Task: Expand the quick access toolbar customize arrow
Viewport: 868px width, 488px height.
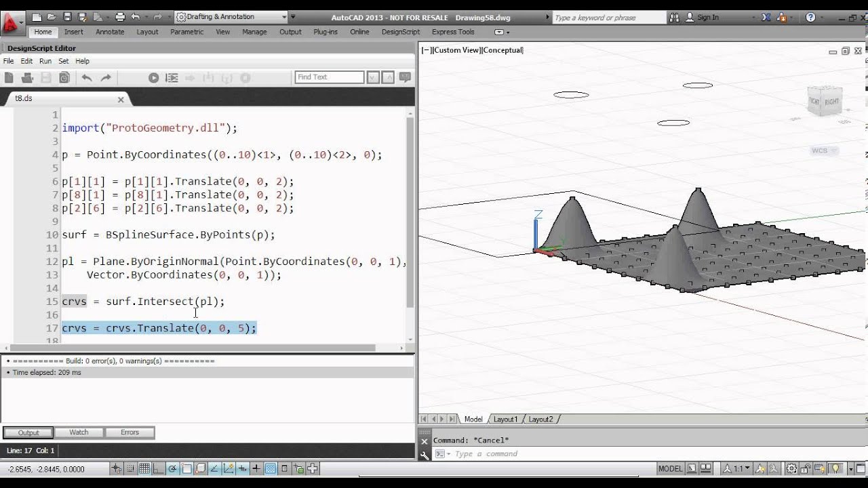Action: point(292,17)
